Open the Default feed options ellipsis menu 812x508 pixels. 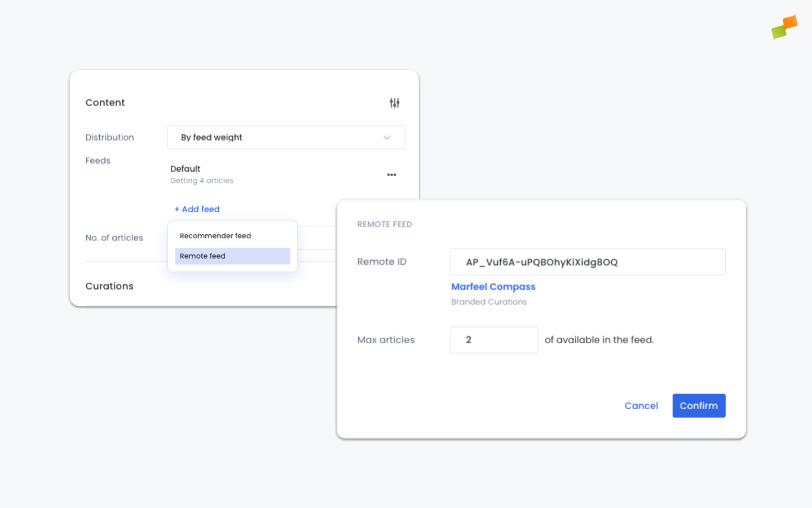tap(391, 174)
